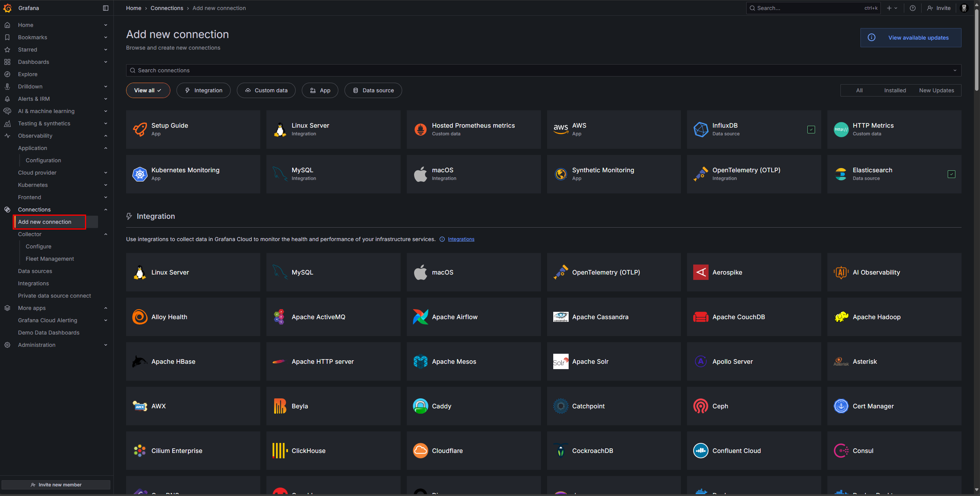Expand the Drilldown sidebar chevron
Screen dimensions: 980x496
pos(106,87)
